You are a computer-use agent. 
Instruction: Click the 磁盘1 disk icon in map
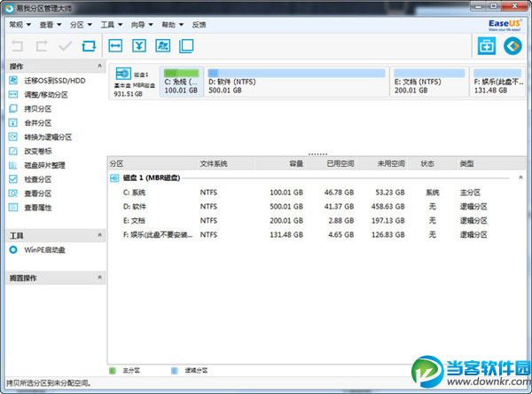tap(123, 74)
